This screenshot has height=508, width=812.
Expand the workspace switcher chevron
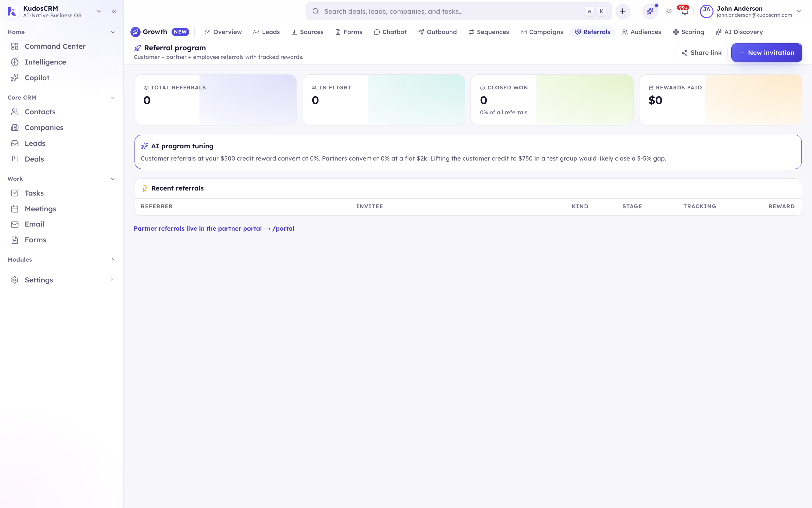[x=99, y=11]
